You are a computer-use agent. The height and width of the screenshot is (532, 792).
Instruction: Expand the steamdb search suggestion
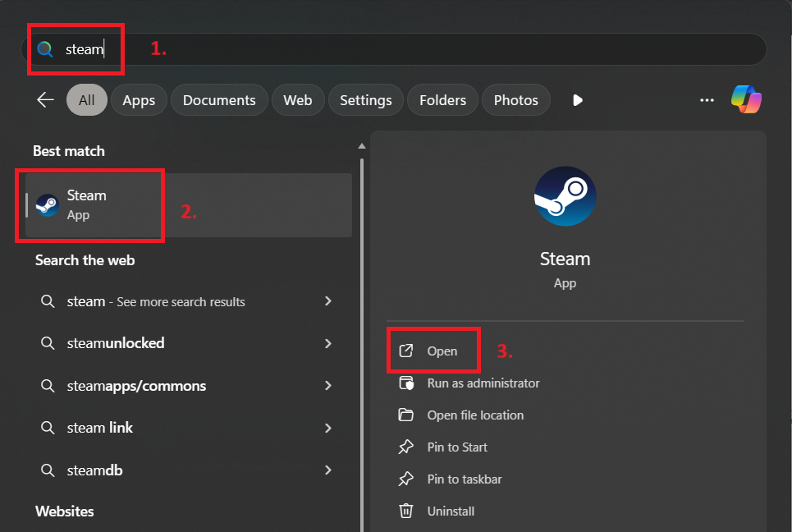coord(327,470)
